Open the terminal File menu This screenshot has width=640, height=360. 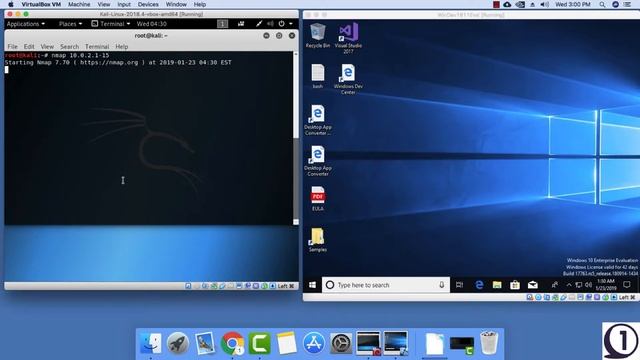point(13,47)
